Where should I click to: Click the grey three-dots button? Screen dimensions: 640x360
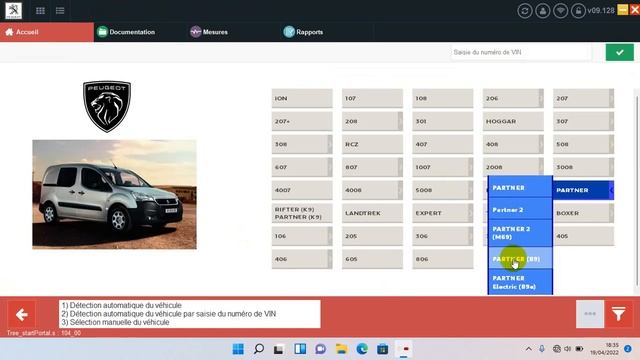[x=590, y=314]
